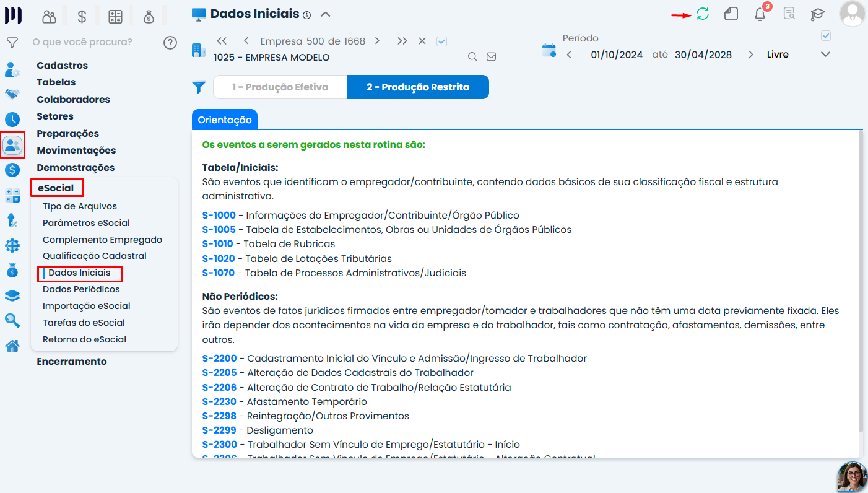Image resolution: width=868 pixels, height=493 pixels.
Task: Click the green refresh sync icon
Action: click(x=703, y=14)
